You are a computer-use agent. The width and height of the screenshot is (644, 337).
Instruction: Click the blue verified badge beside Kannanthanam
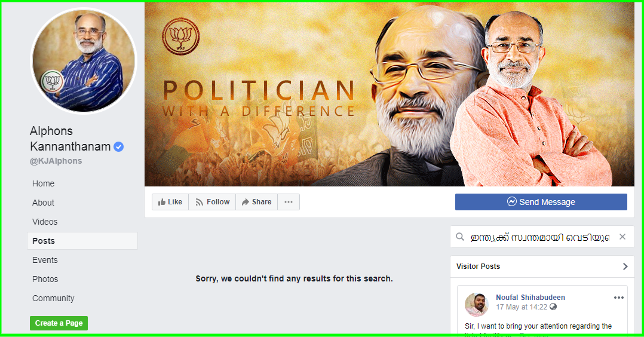[x=119, y=147]
